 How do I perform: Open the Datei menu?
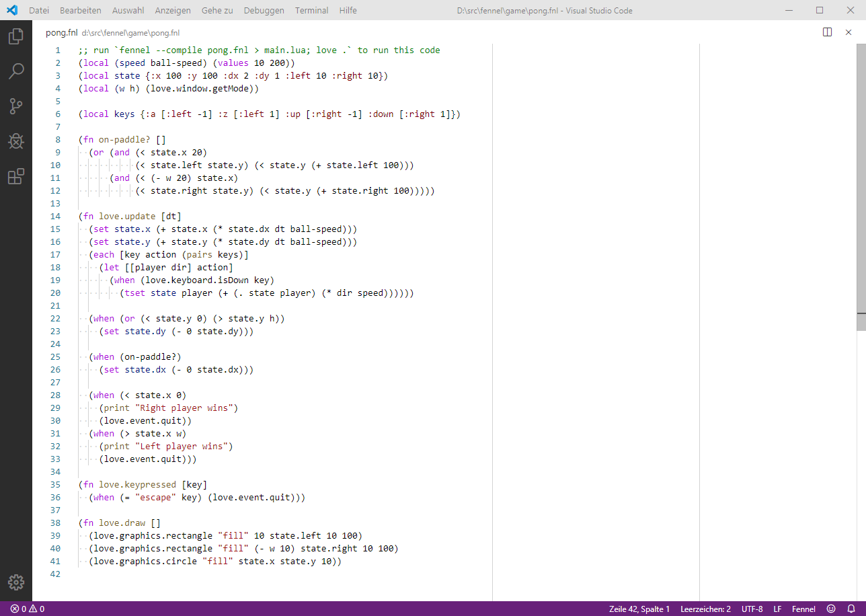(39, 10)
